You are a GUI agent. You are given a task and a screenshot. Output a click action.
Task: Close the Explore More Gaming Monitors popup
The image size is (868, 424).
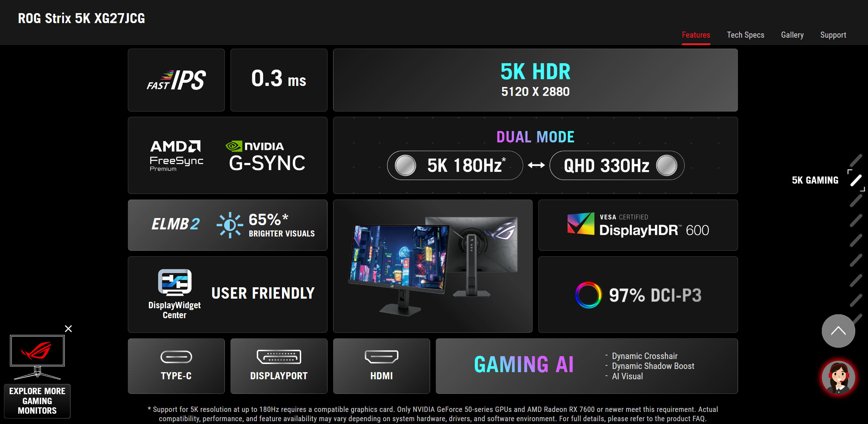click(69, 328)
